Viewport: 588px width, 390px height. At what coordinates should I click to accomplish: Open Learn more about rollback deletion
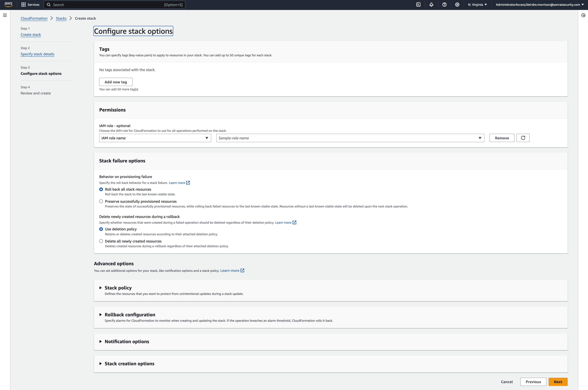pyautogui.click(x=283, y=223)
